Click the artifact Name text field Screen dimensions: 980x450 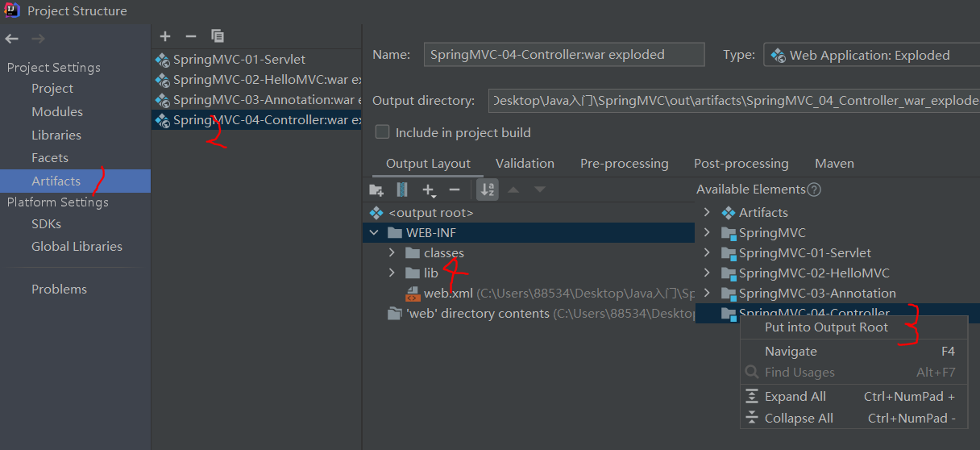563,55
